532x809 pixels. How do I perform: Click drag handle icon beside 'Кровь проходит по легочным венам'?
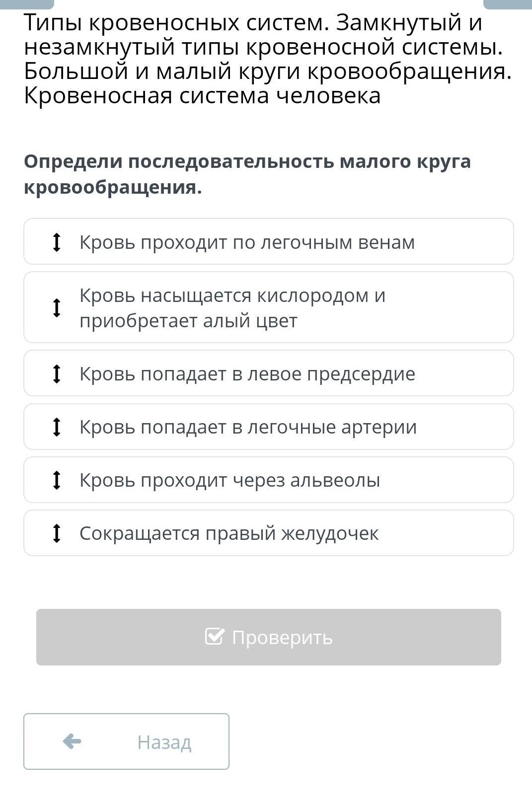point(57,242)
